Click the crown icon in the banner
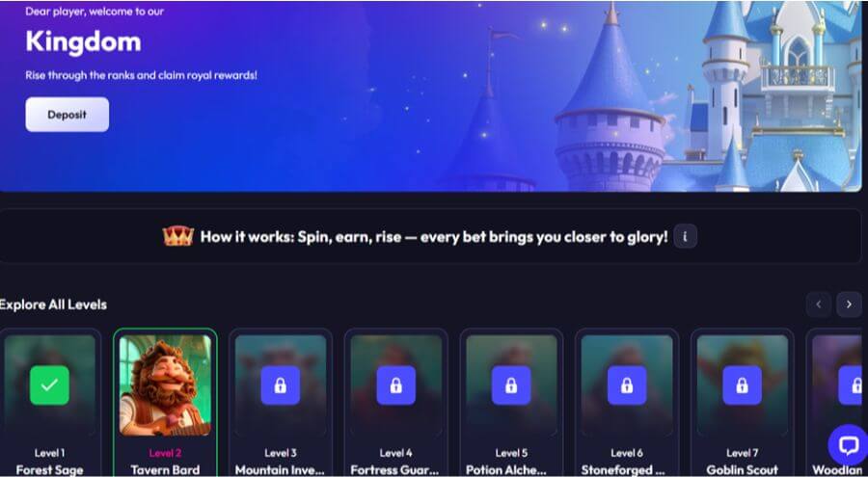This screenshot has width=868, height=477. [x=178, y=236]
